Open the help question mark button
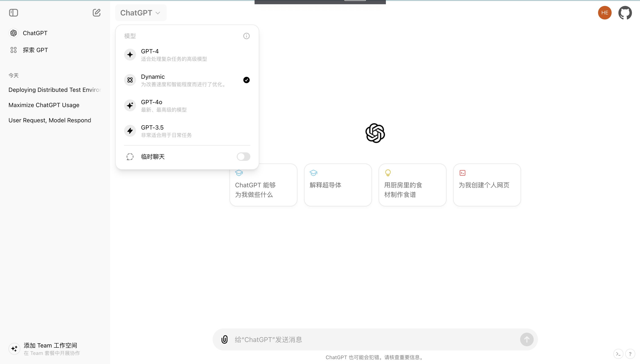 630,354
